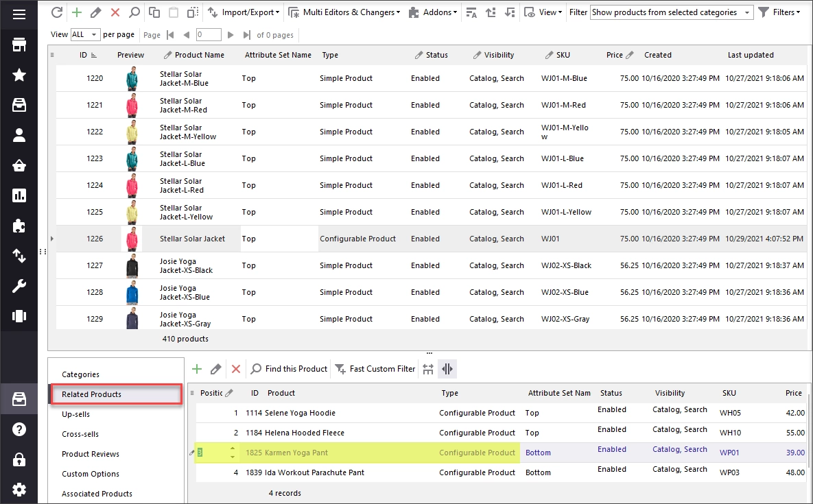813x504 pixels.
Task: Click the refresh icon in the top toolbar
Action: (57, 12)
